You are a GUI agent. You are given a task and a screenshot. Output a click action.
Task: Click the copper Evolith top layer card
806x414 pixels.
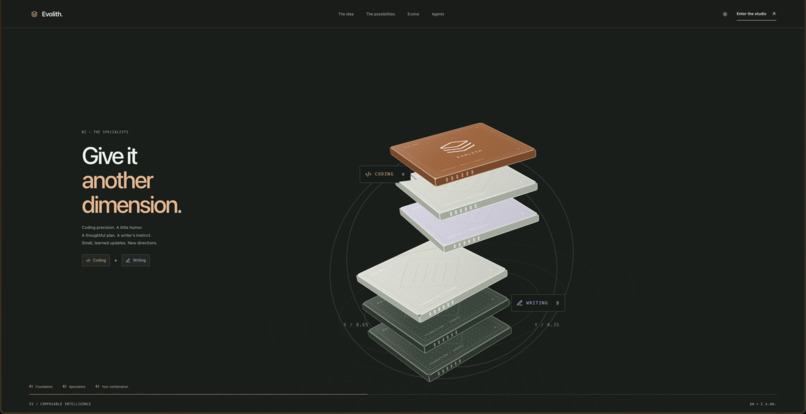(x=463, y=153)
